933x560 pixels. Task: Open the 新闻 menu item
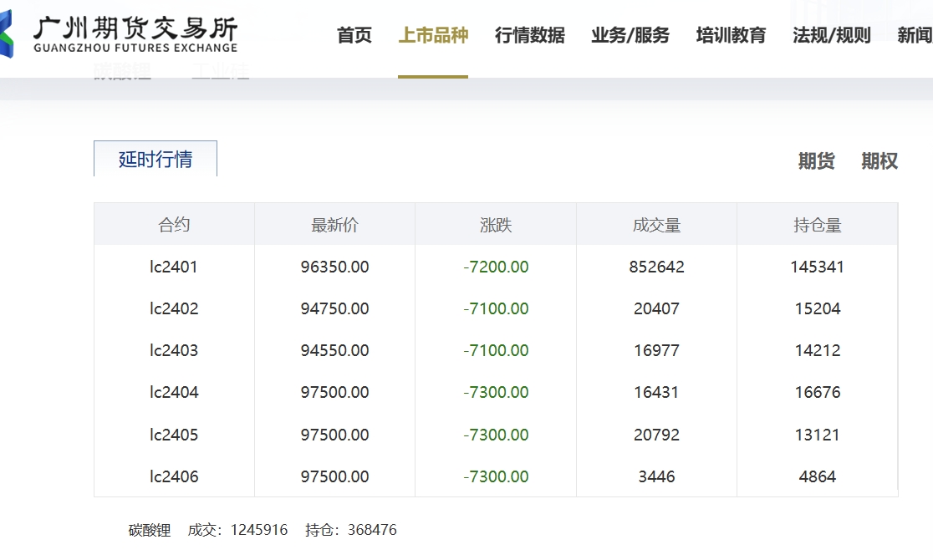point(914,35)
